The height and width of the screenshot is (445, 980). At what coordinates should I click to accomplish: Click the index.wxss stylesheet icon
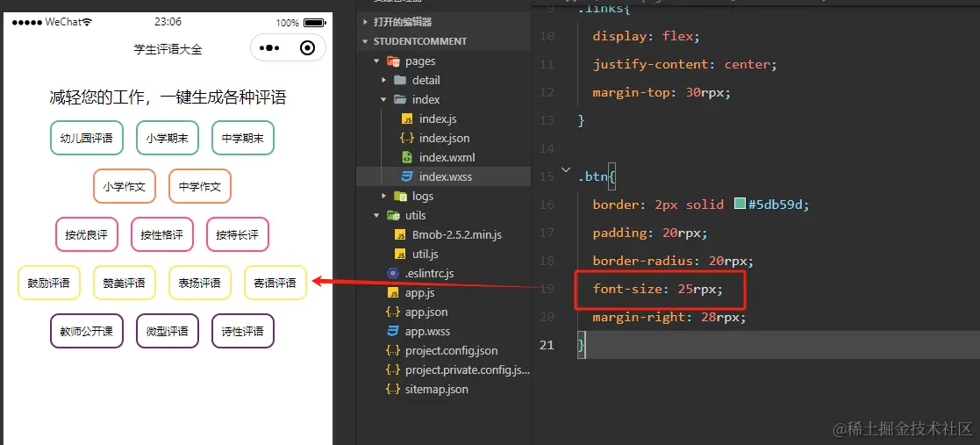(x=407, y=177)
